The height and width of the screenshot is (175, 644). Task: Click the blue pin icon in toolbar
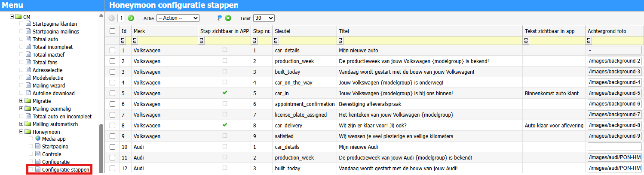click(x=220, y=18)
